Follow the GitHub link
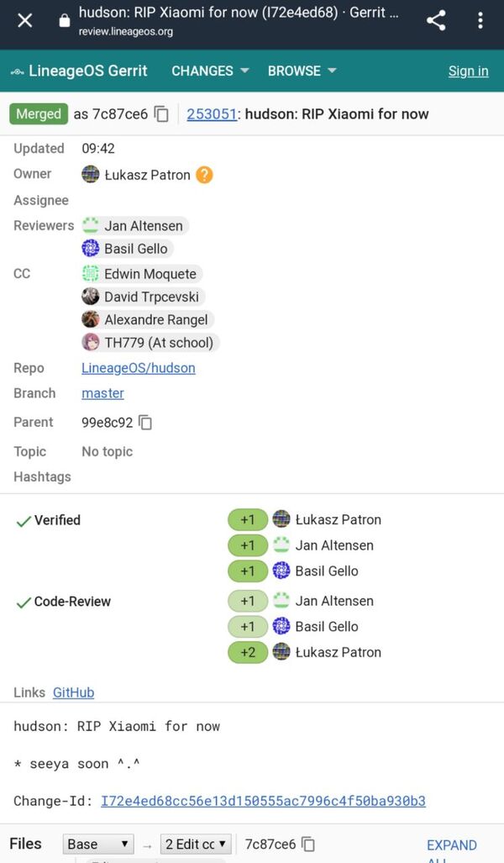The width and height of the screenshot is (504, 863). 73,692
